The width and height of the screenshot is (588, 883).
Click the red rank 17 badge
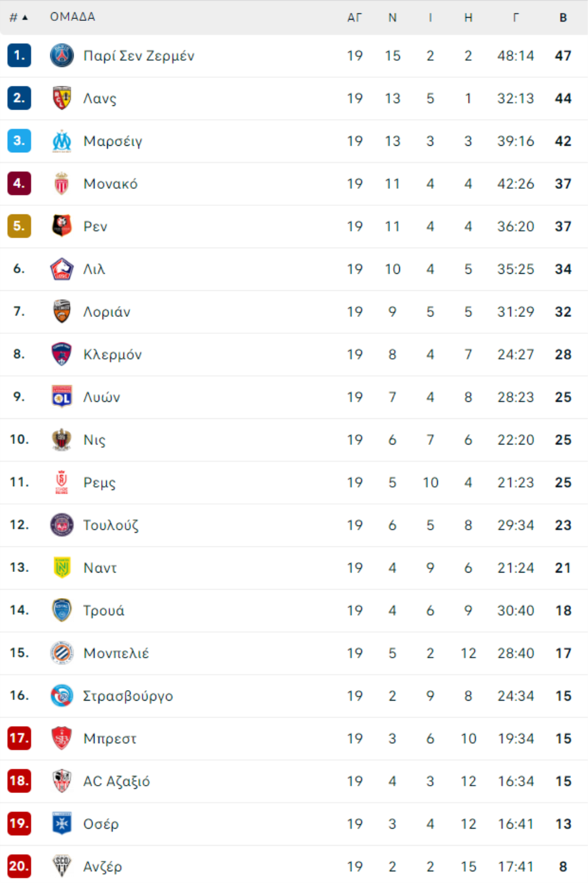tap(19, 739)
